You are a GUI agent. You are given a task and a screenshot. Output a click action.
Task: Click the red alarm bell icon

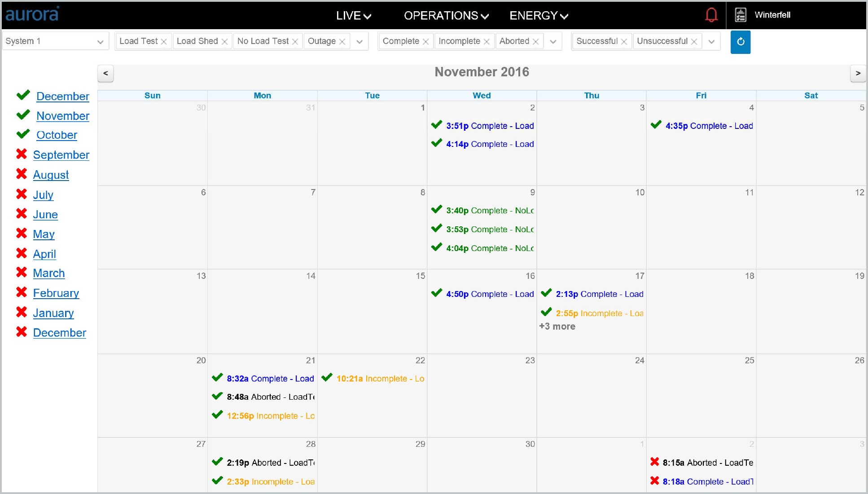pyautogui.click(x=711, y=15)
